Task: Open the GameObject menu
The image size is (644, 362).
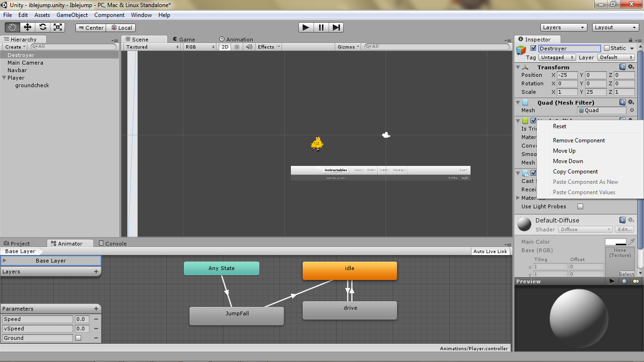Action: [72, 15]
